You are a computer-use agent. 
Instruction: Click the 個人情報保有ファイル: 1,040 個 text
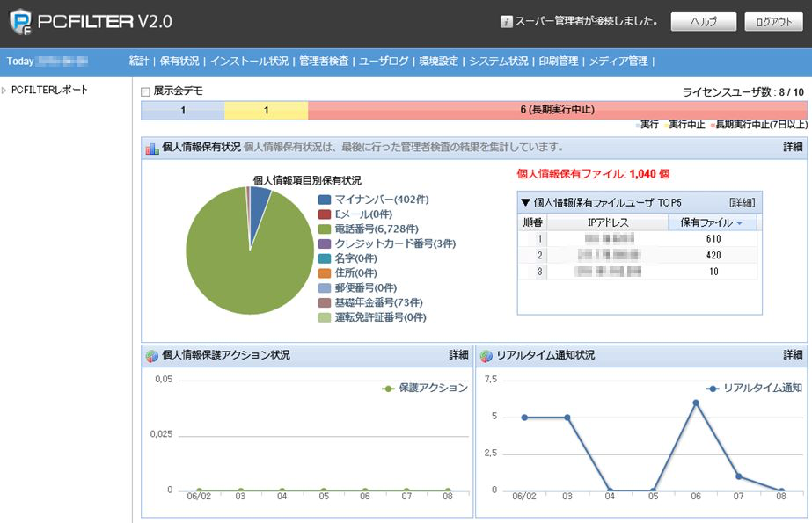point(593,174)
